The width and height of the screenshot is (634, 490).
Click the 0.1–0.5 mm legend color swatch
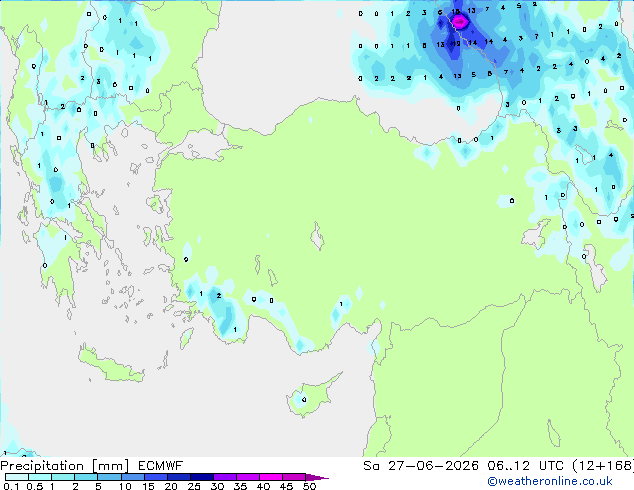(x=17, y=477)
